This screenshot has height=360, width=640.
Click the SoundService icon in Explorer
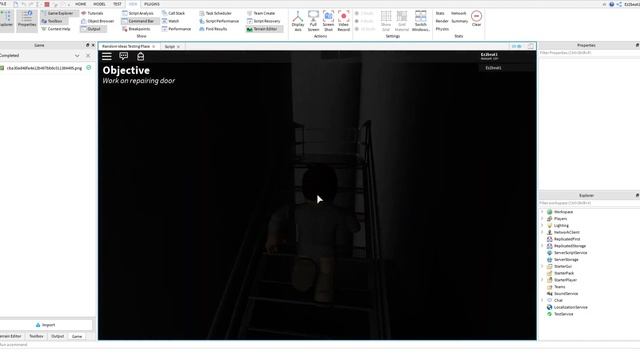click(549, 293)
